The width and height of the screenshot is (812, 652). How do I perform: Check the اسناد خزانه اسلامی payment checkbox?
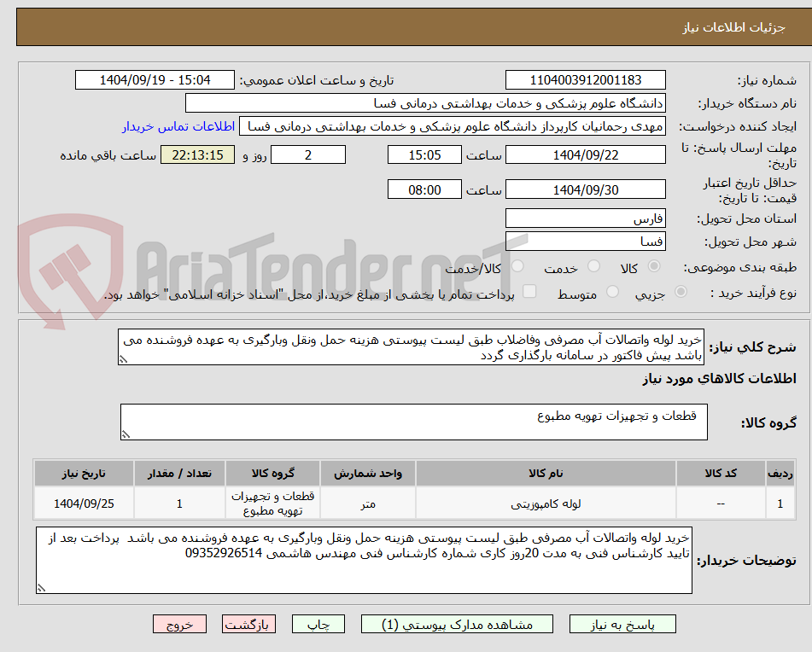point(530,291)
